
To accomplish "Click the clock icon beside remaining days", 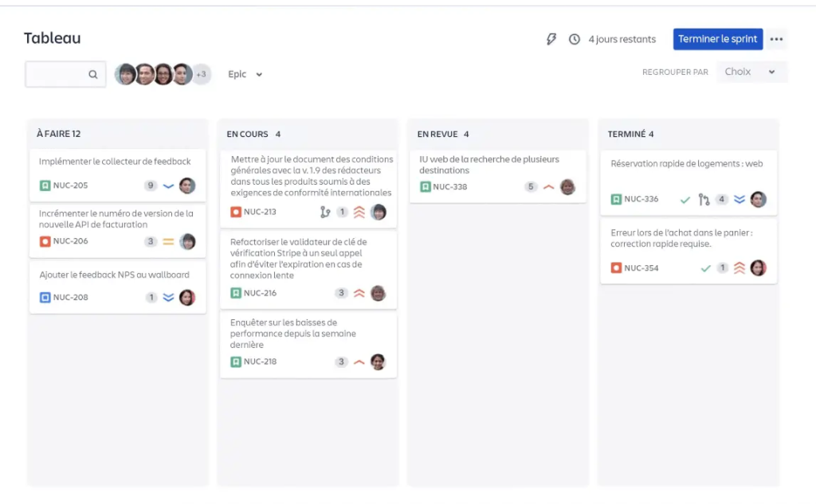I will [574, 39].
